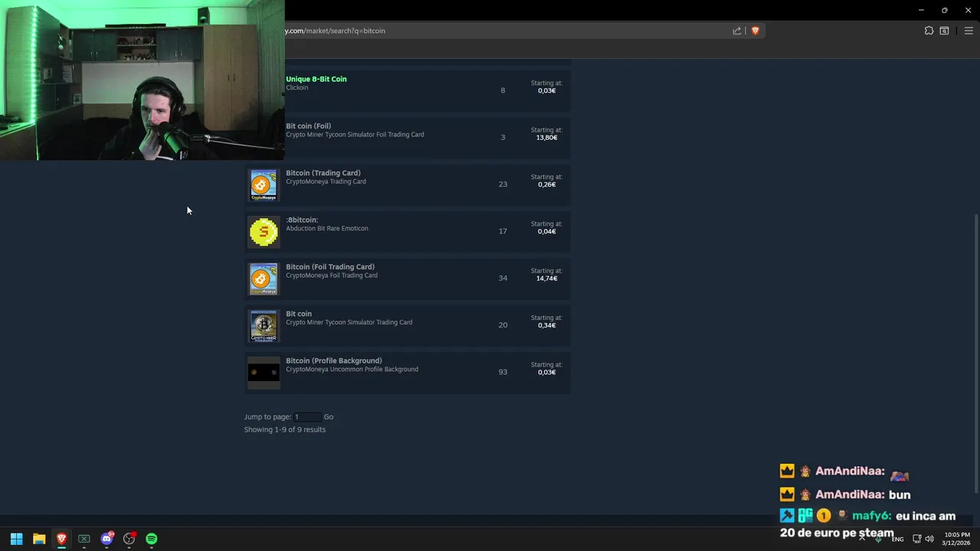The height and width of the screenshot is (551, 980).
Task: Click the volume speaker tray icon
Action: coord(929,539)
